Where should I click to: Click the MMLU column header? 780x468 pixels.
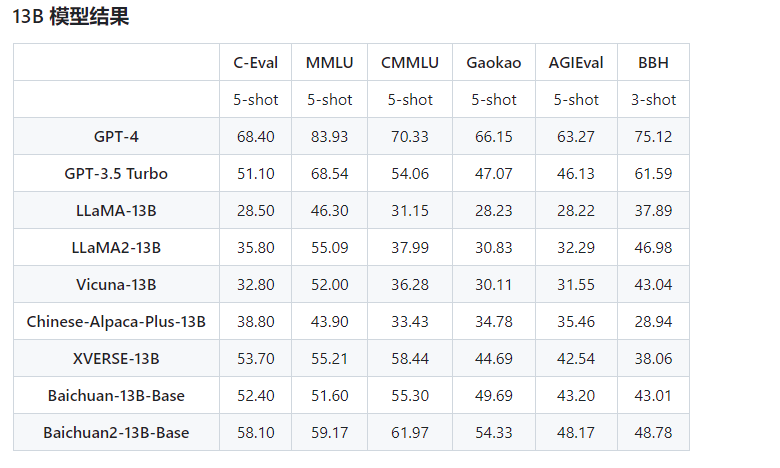pos(329,62)
